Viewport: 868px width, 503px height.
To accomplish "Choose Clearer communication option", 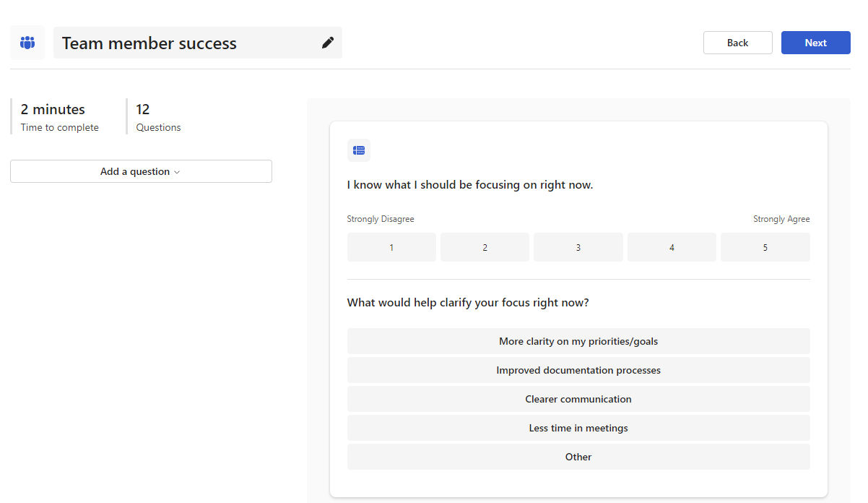I will click(578, 399).
